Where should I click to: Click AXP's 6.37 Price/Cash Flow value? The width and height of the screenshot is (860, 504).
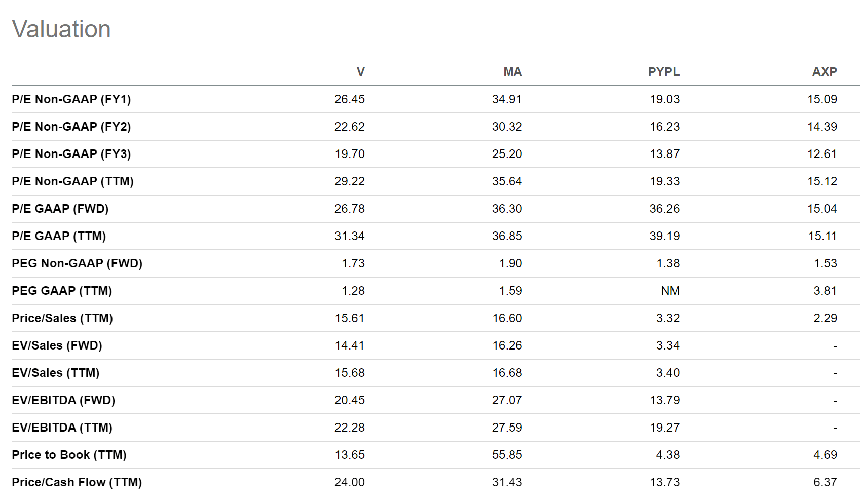tap(825, 482)
